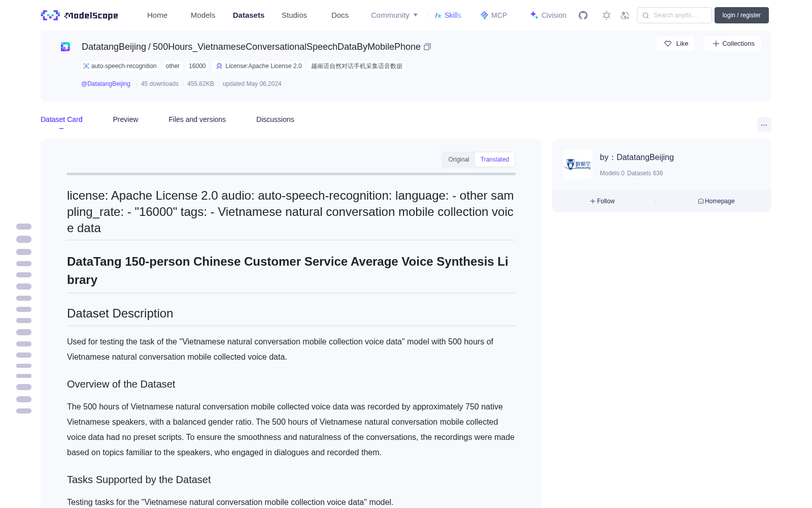Click the '455.82KB' size text
The image size is (812, 508).
tap(200, 84)
